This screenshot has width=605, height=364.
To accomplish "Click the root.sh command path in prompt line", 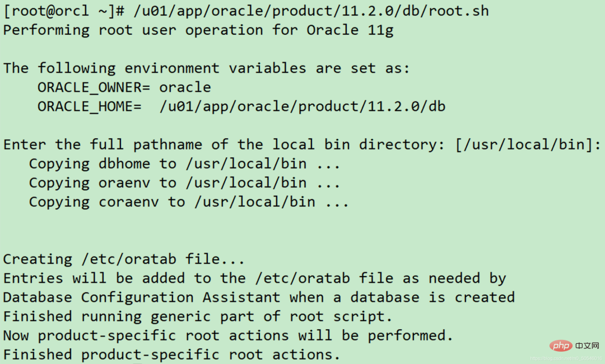I will point(311,11).
